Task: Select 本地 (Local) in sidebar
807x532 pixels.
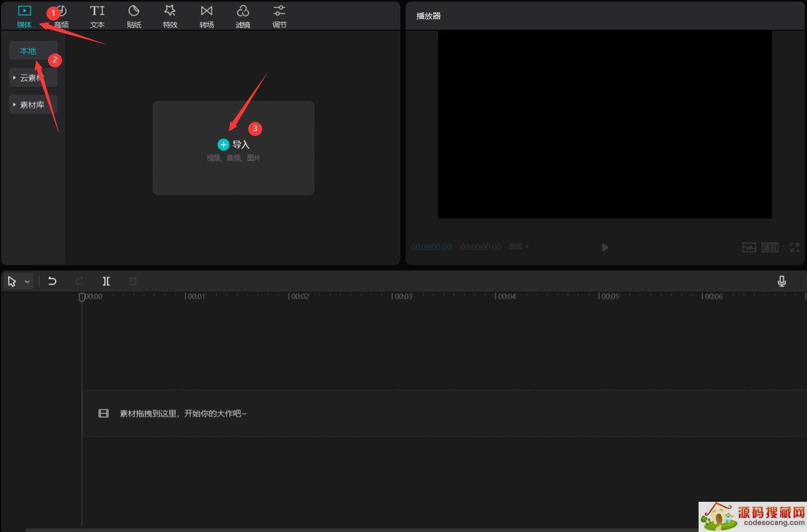Action: 28,51
